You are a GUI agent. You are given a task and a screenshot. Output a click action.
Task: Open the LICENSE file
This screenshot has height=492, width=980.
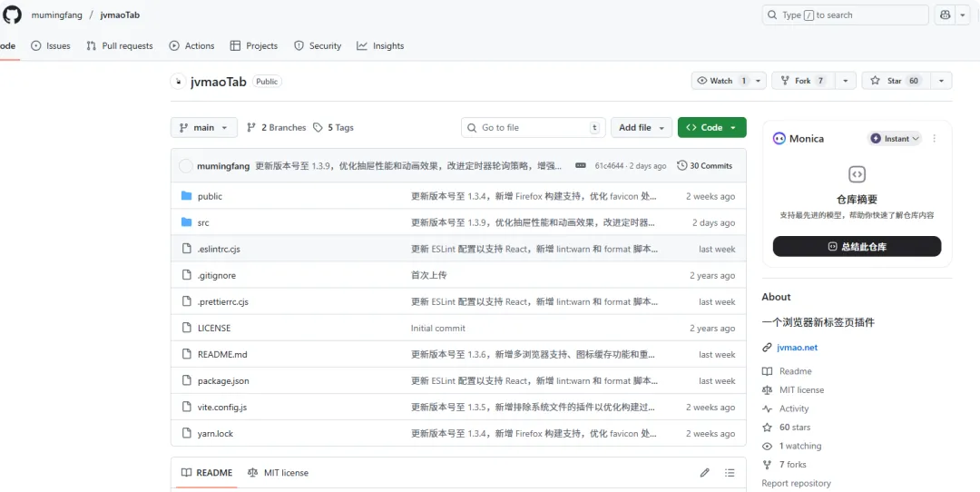pos(214,328)
